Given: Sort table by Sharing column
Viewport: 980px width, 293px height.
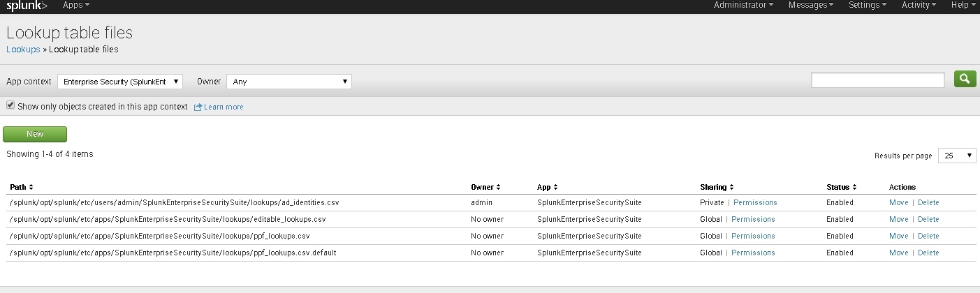Looking at the screenshot, I should pos(716,187).
